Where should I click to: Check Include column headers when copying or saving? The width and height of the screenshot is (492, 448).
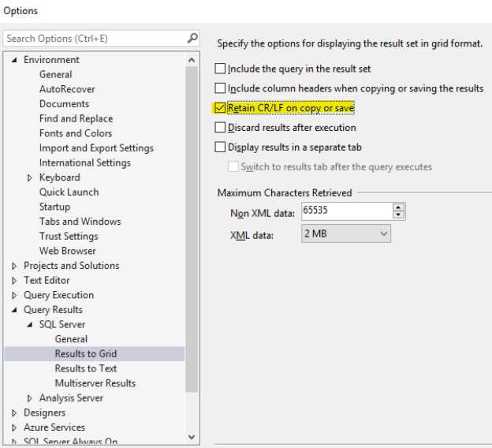(x=220, y=88)
